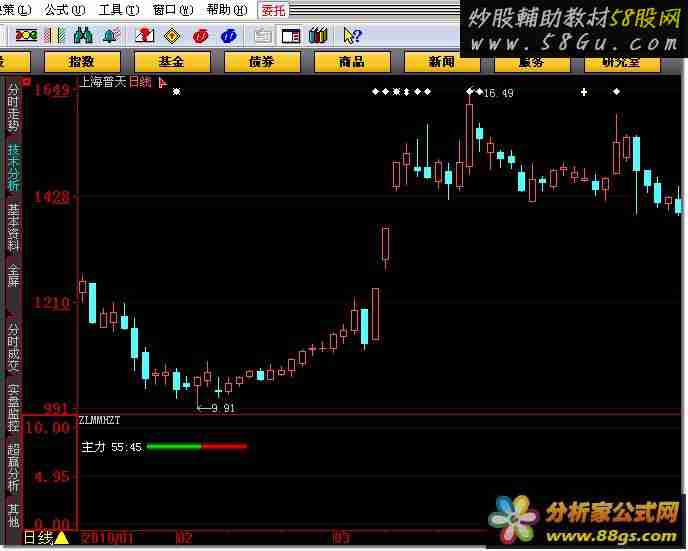The height and width of the screenshot is (551, 688).
Task: Select the 其他 side tab
Action: pos(14,515)
